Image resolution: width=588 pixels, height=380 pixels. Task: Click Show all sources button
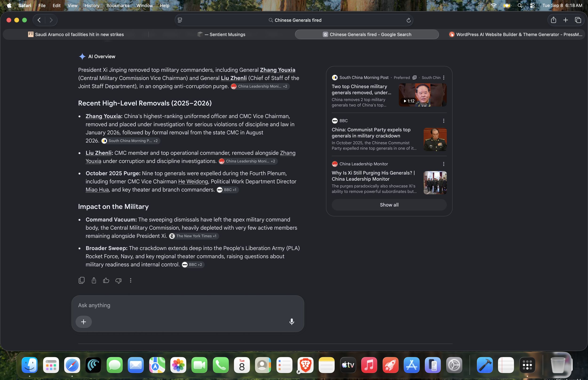pyautogui.click(x=389, y=205)
